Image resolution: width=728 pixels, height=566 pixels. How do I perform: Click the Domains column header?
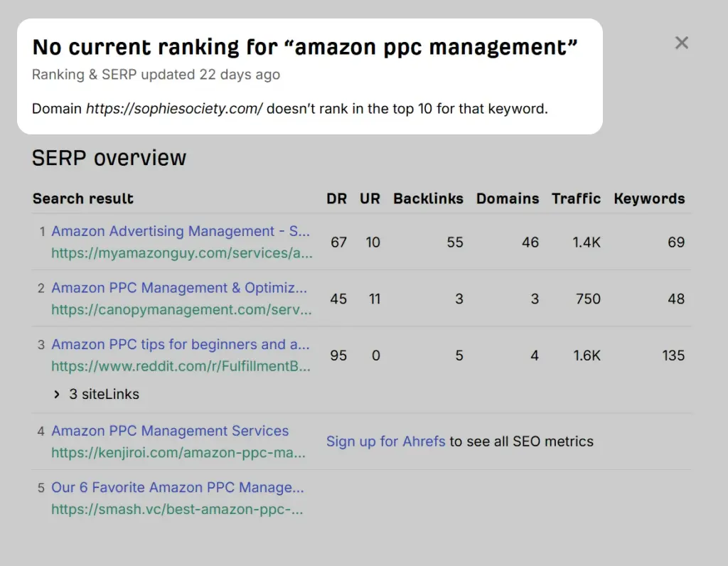pos(507,199)
